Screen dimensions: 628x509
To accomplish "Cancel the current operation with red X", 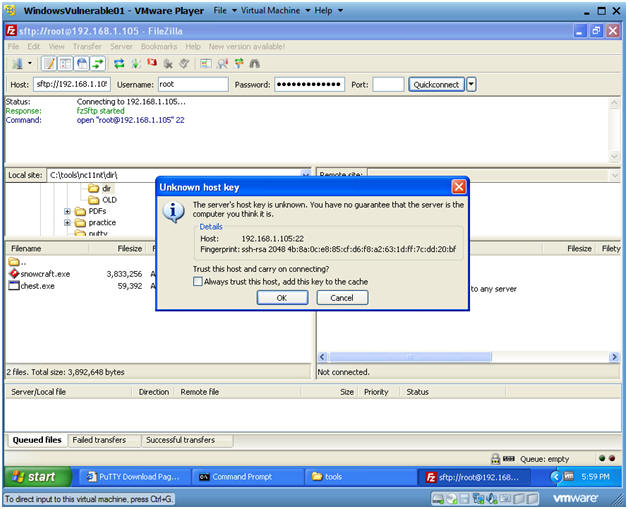I will coord(152,63).
